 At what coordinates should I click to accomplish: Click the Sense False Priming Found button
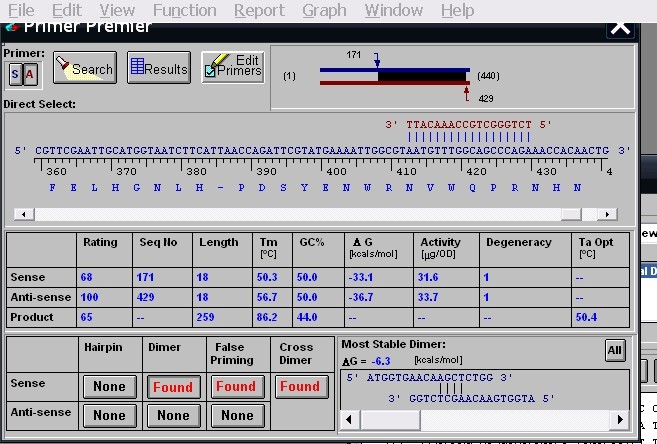click(237, 386)
